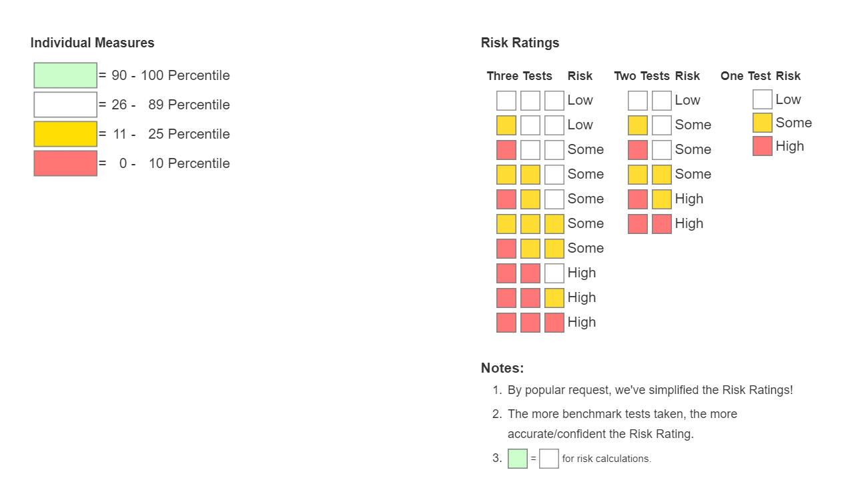Click the Notes heading
Image resolution: width=868 pixels, height=488 pixels.
click(502, 368)
